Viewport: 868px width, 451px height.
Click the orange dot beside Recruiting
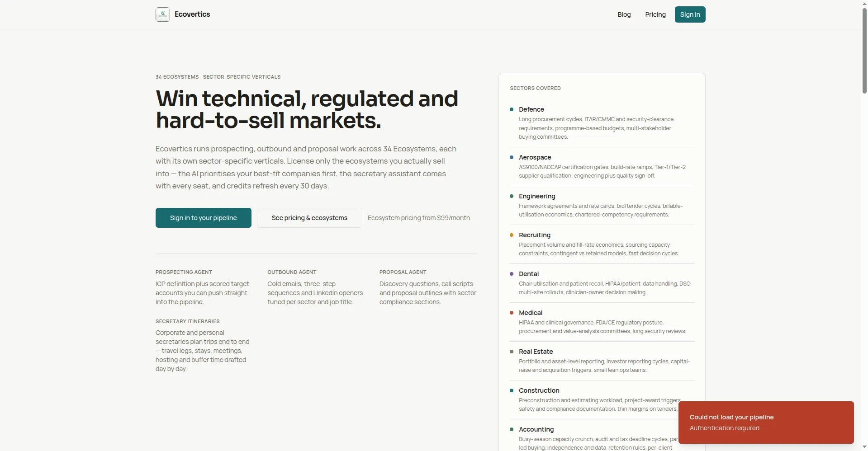pos(512,235)
